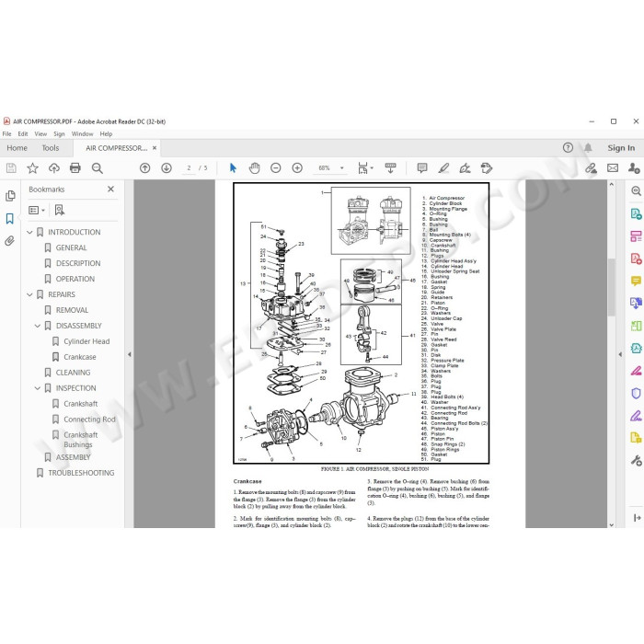
Task: Click the Sign In button
Action: coord(621,148)
